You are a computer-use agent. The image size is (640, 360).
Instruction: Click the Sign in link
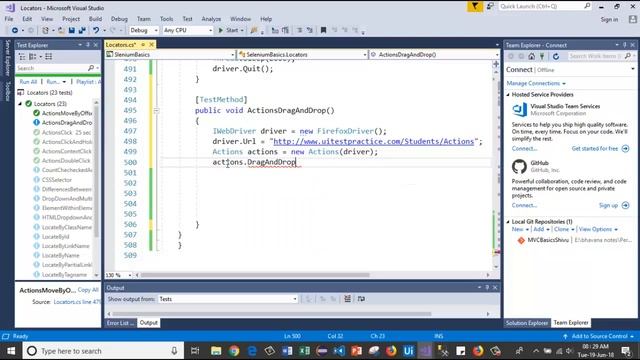[x=609, y=19]
